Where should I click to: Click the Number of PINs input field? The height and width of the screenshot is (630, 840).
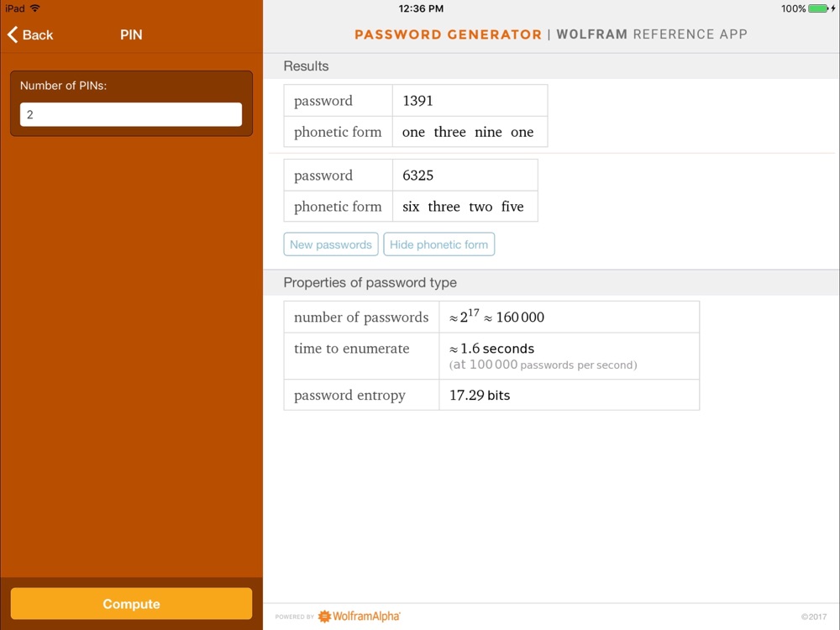pyautogui.click(x=131, y=114)
